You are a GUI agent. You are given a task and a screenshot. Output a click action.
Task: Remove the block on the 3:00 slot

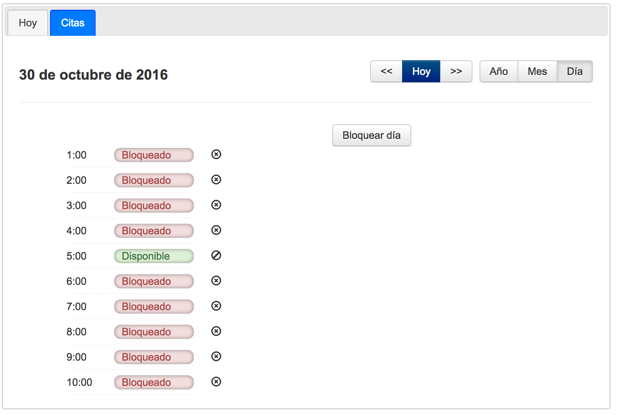coord(216,205)
